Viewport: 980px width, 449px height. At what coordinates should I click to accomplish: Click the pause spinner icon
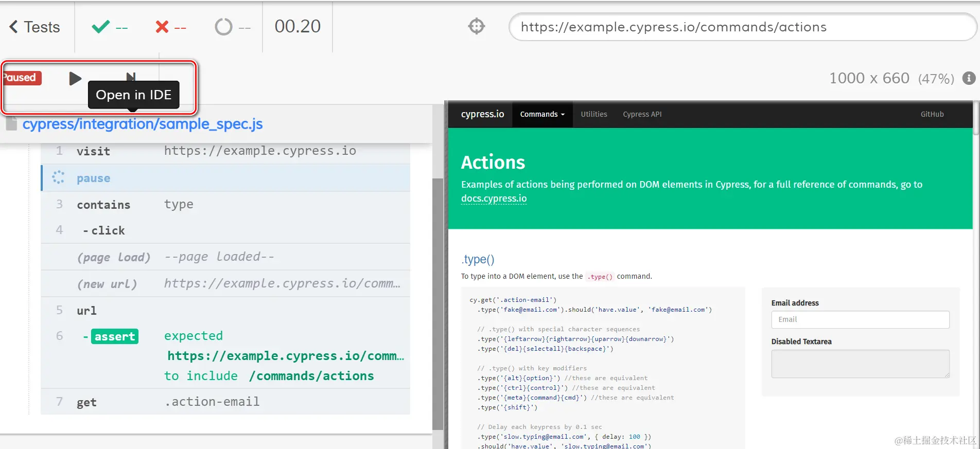coord(58,177)
